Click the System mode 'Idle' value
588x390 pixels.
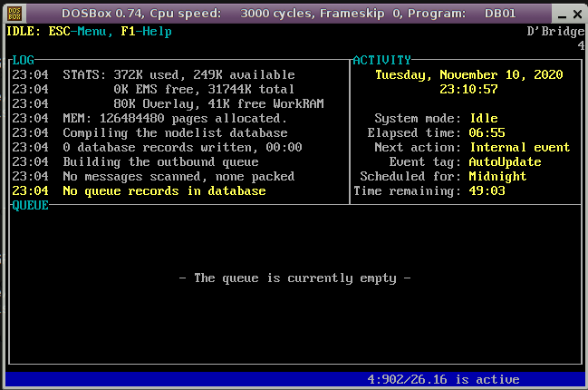point(483,118)
